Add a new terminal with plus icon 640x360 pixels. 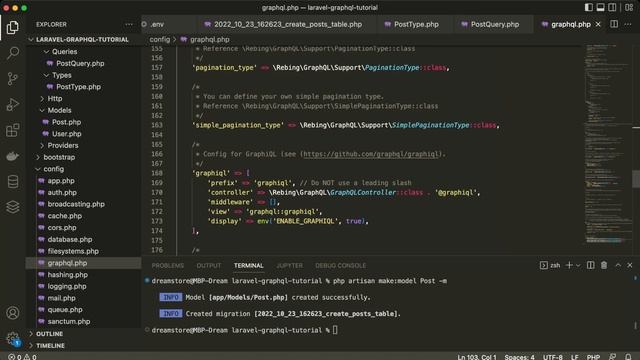coord(569,265)
